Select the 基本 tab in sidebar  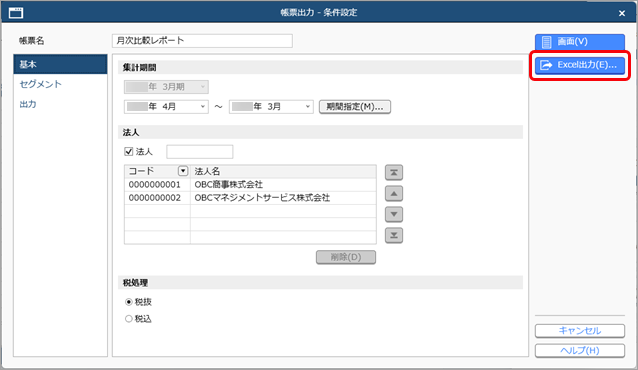60,64
